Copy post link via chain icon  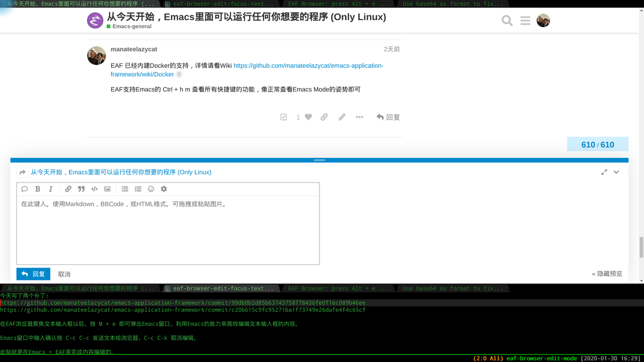click(x=324, y=117)
